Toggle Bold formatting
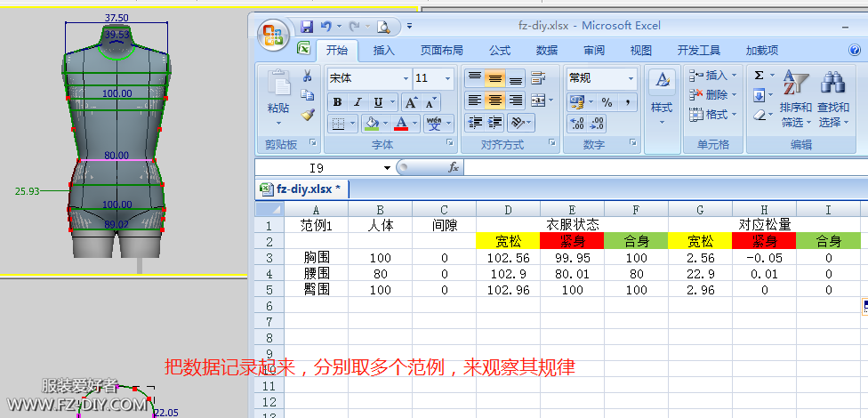 point(337,102)
